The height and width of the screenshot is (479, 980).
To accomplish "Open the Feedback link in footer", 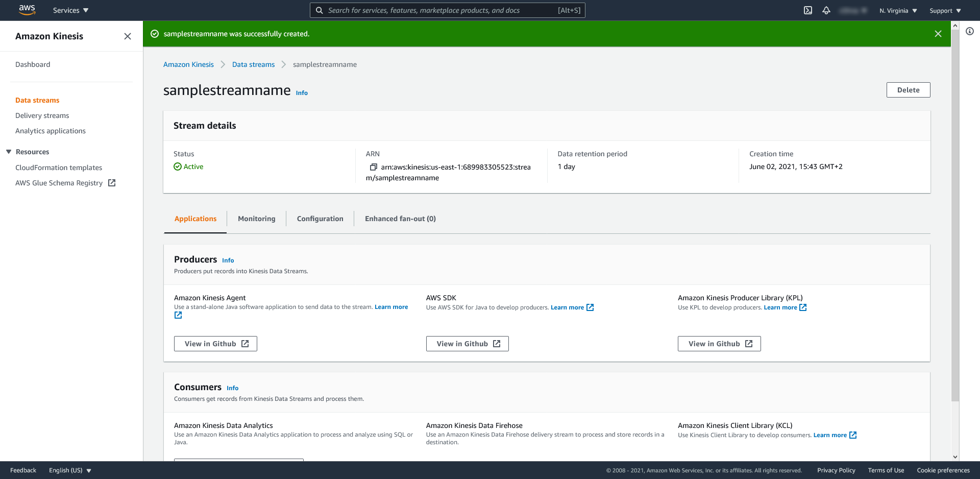I will 23,470.
